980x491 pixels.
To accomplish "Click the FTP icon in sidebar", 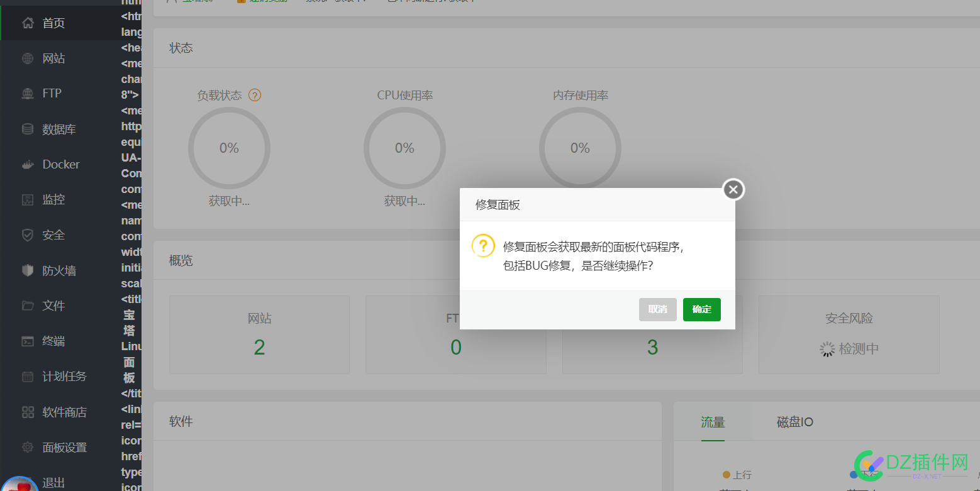I will (28, 94).
